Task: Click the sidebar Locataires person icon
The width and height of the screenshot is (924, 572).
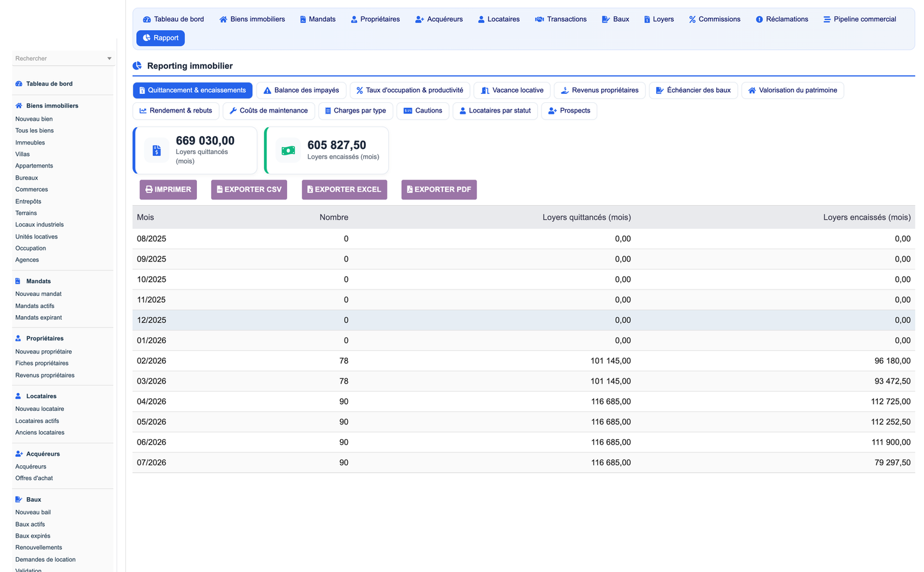Action: pos(18,396)
